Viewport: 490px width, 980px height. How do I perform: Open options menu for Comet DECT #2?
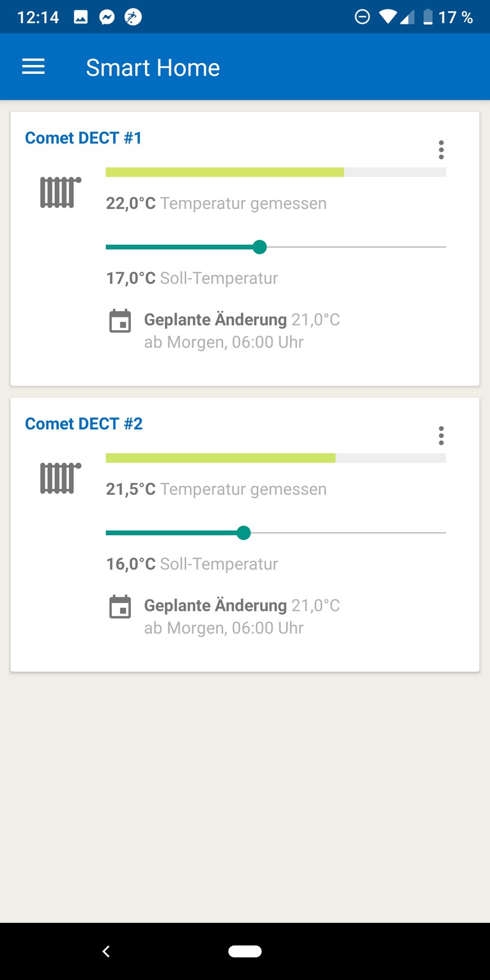coord(441,436)
